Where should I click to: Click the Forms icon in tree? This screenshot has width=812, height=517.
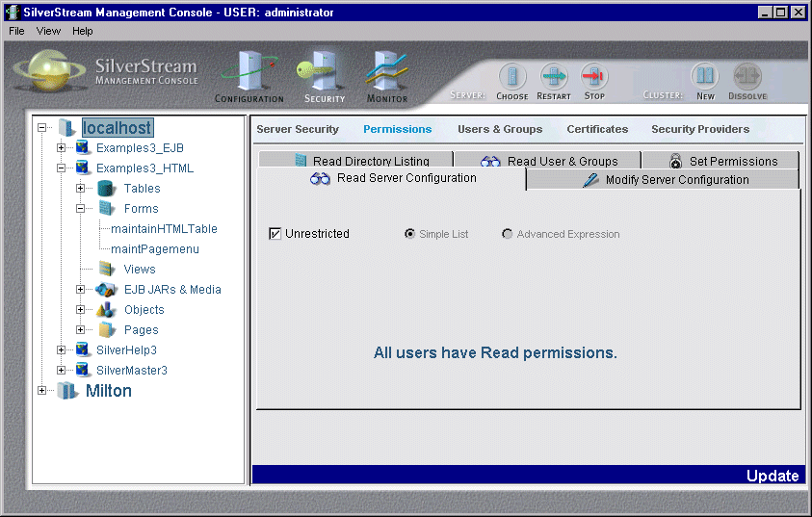107,209
